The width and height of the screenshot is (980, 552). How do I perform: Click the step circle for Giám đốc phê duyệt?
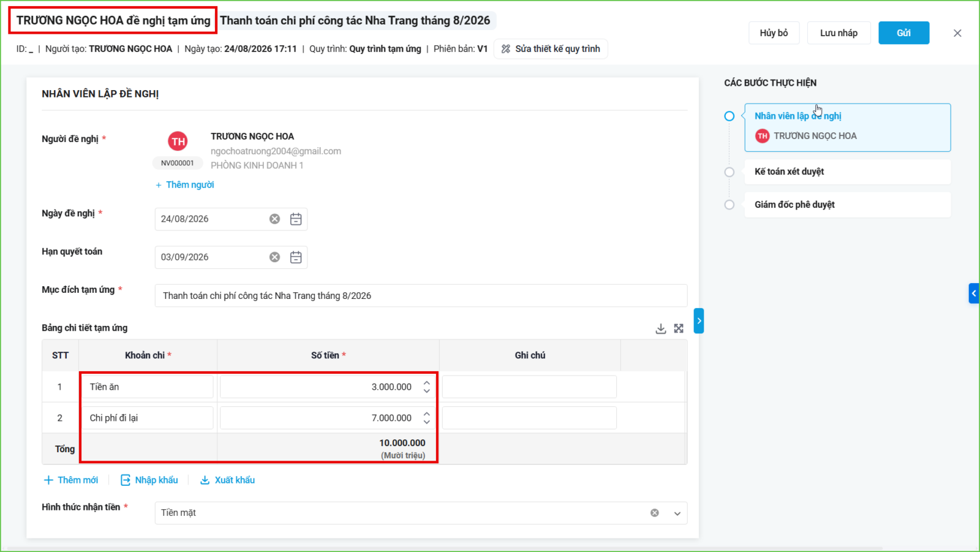tap(729, 205)
